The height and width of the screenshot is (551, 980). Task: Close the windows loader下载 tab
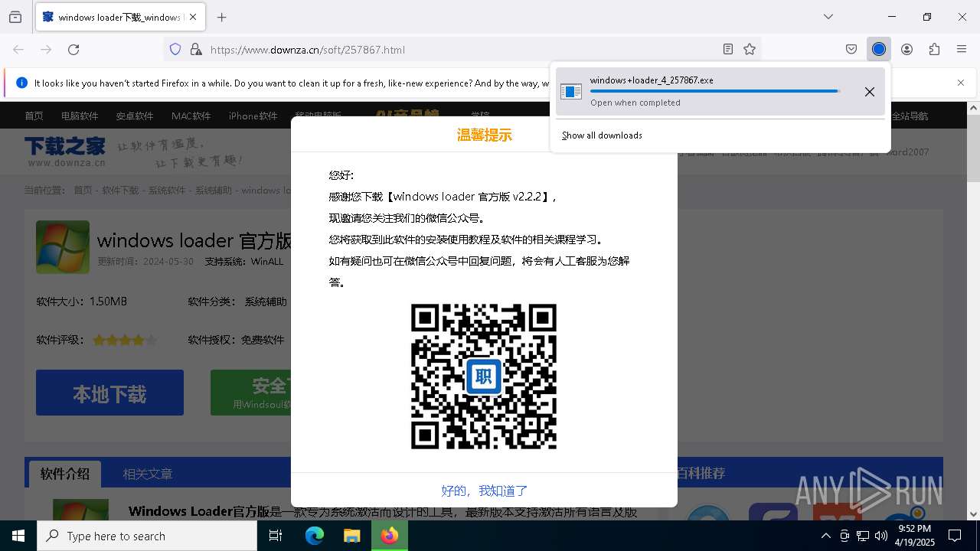[193, 17]
